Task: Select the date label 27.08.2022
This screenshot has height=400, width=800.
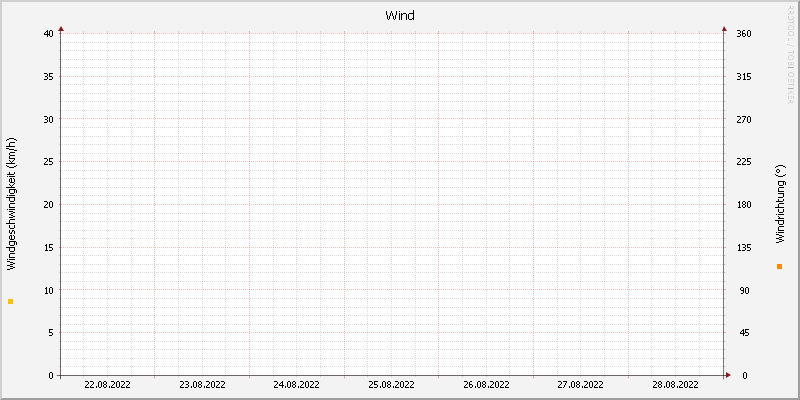Action: click(581, 385)
